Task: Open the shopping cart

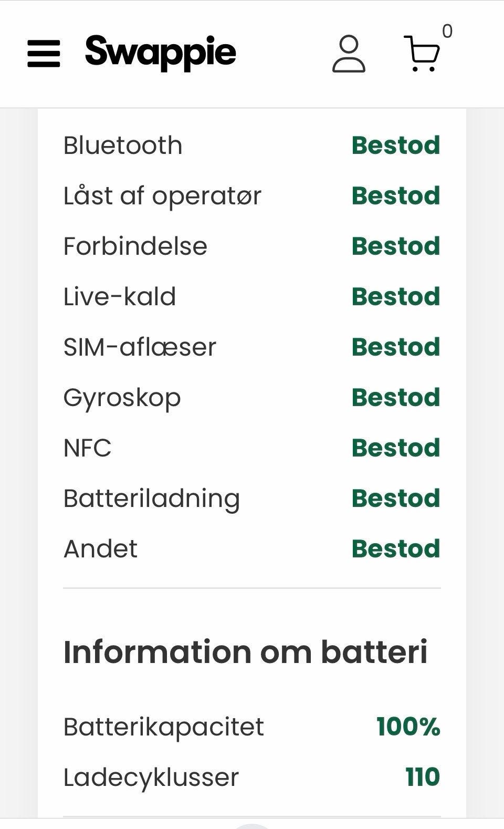Action: [x=422, y=54]
